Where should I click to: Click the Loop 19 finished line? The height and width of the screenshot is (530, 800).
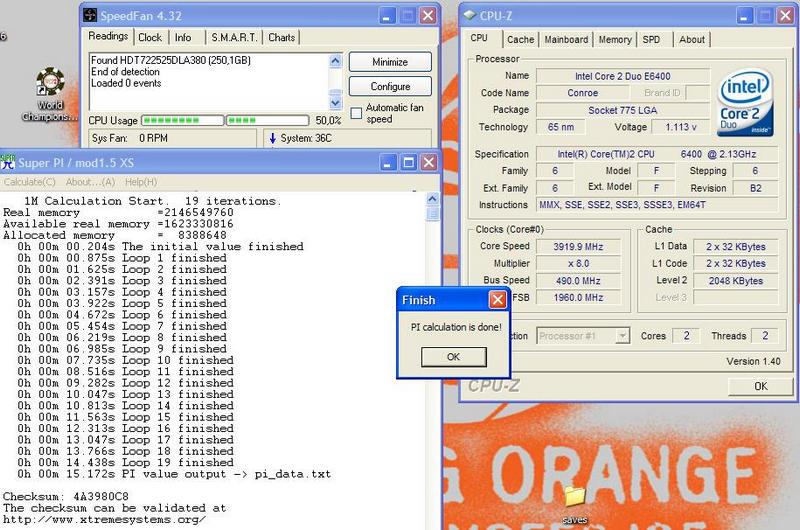coord(125,463)
